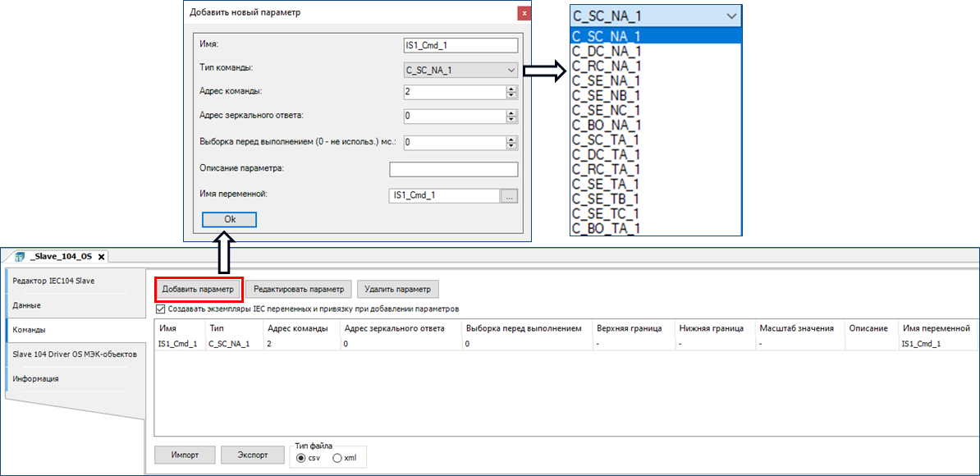Click the browse button next to Имя переменной
This screenshot has height=476, width=980.
pyautogui.click(x=511, y=195)
